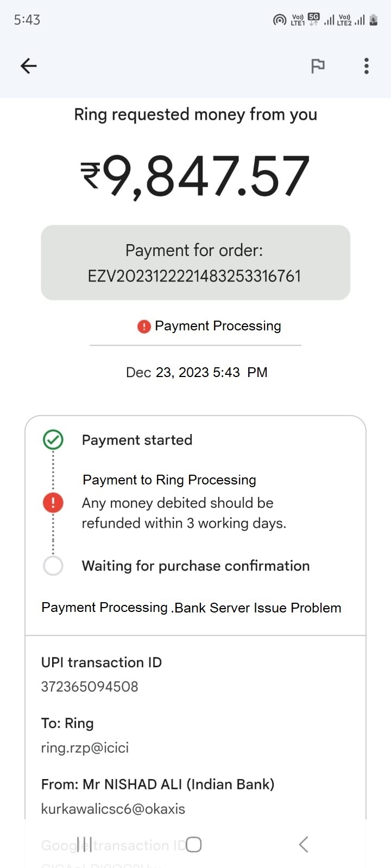391x868 pixels.
Task: Select UPI transaction ID 372365094508
Action: pyautogui.click(x=90, y=686)
